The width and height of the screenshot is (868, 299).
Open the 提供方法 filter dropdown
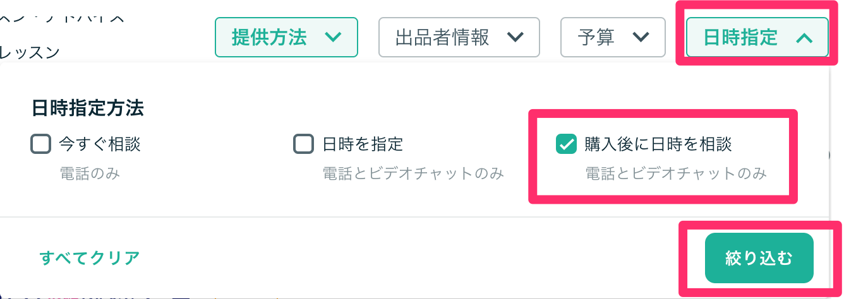(x=287, y=37)
